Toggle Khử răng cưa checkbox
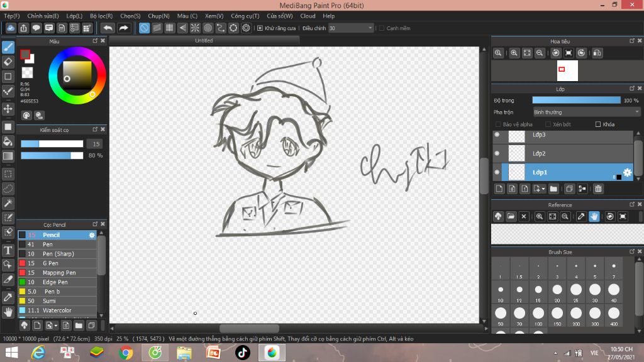The width and height of the screenshot is (644, 362). click(260, 28)
